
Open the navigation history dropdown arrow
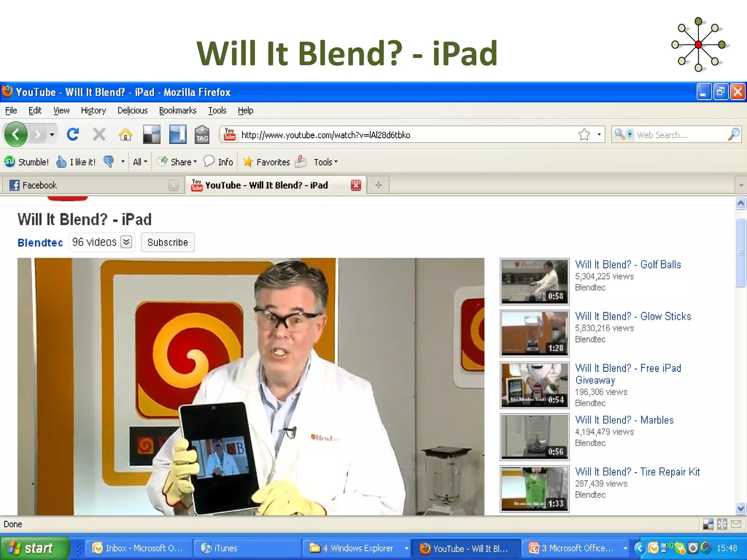tap(52, 135)
